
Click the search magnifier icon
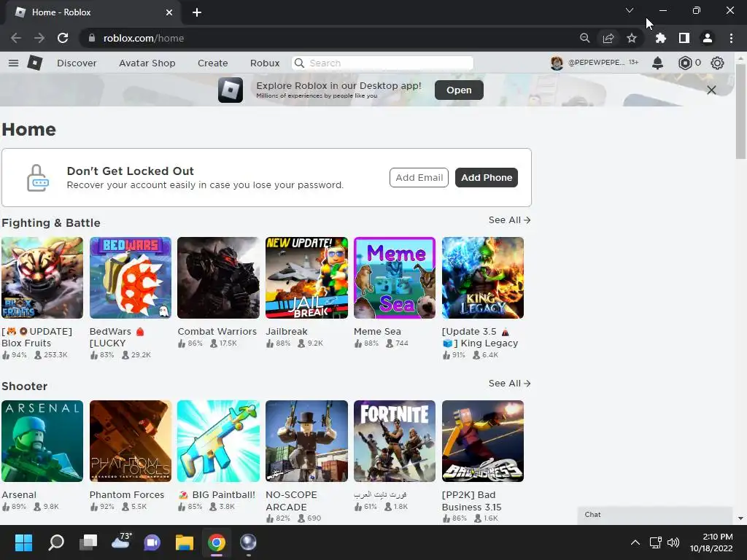point(299,63)
